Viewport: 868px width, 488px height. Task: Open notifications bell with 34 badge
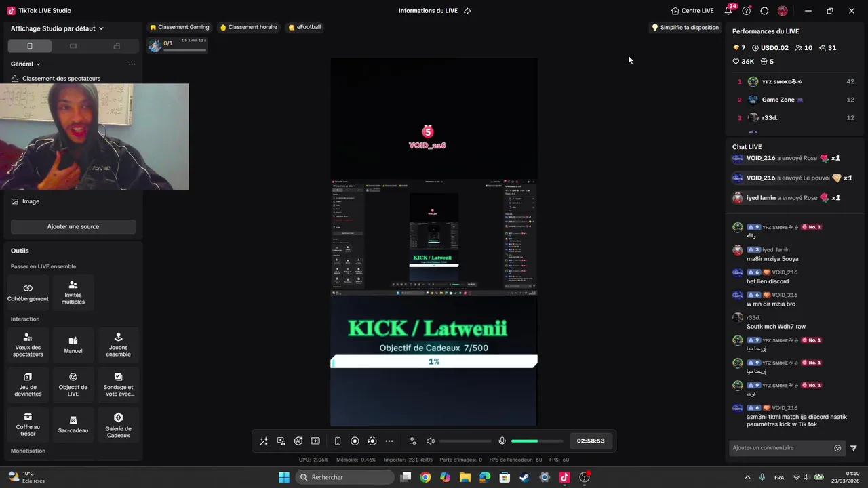point(729,11)
